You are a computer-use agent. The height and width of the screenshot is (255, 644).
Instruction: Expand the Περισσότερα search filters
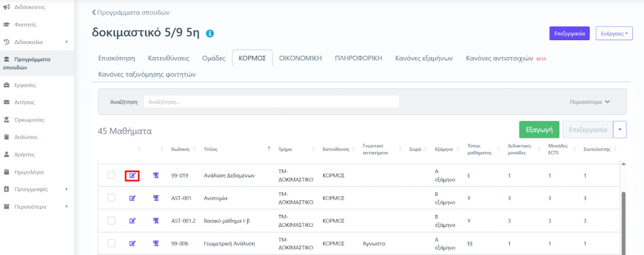tap(589, 101)
